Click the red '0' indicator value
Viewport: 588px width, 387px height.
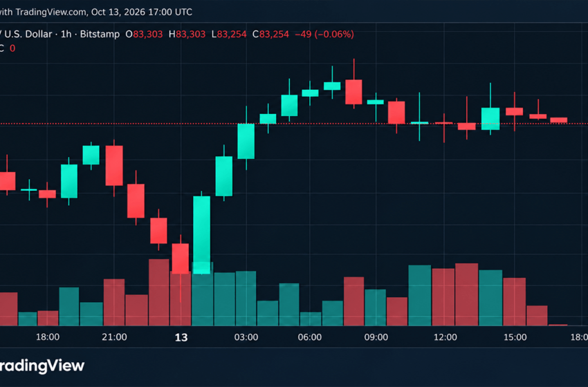pyautogui.click(x=12, y=48)
